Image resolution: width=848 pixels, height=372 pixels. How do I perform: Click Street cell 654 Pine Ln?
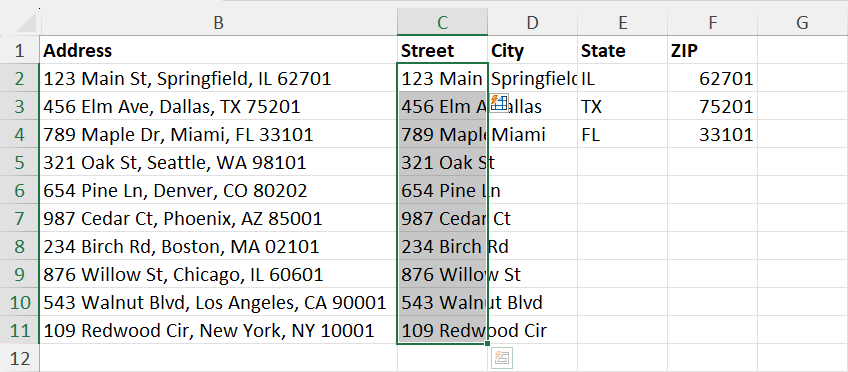pyautogui.click(x=442, y=190)
